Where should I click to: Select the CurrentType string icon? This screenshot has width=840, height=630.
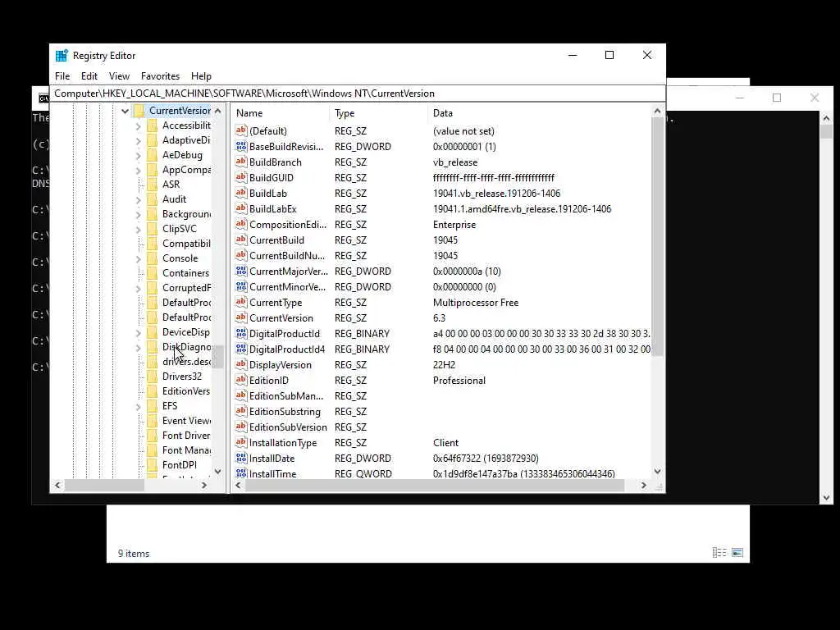(241, 302)
